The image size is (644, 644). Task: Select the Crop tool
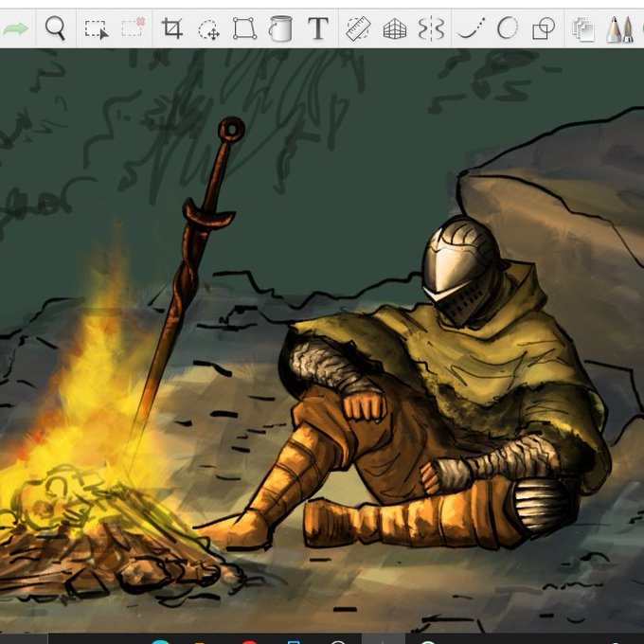point(172,28)
